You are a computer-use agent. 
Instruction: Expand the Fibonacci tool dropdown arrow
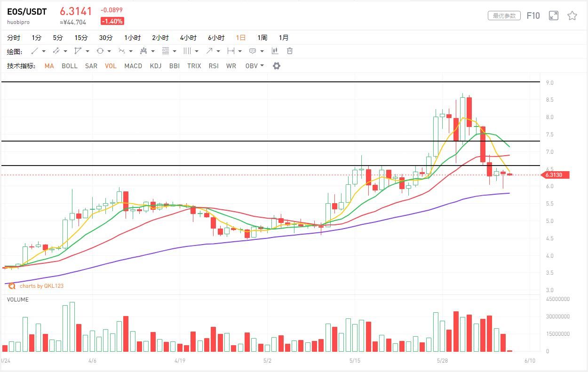[x=175, y=51]
